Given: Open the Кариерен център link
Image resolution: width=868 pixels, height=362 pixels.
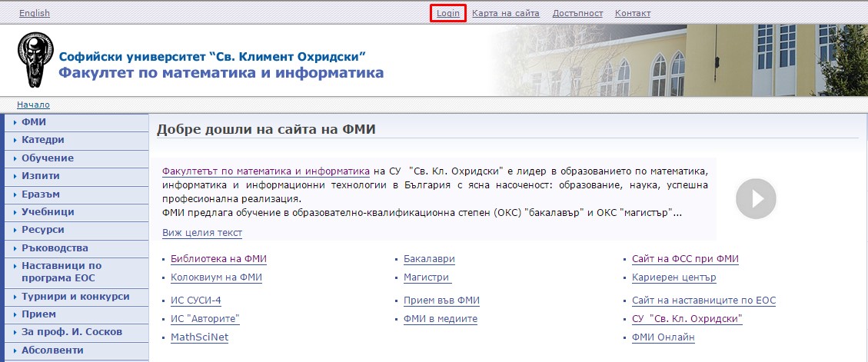Looking at the screenshot, I should pyautogui.click(x=674, y=277).
